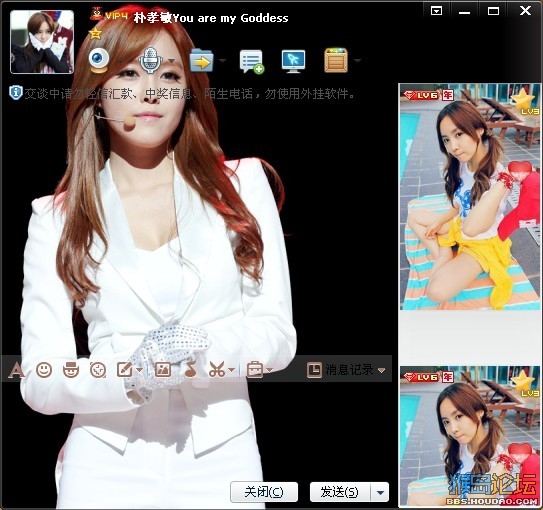The height and width of the screenshot is (510, 543).
Task: Start a video call with webcam icon
Action: [x=99, y=61]
